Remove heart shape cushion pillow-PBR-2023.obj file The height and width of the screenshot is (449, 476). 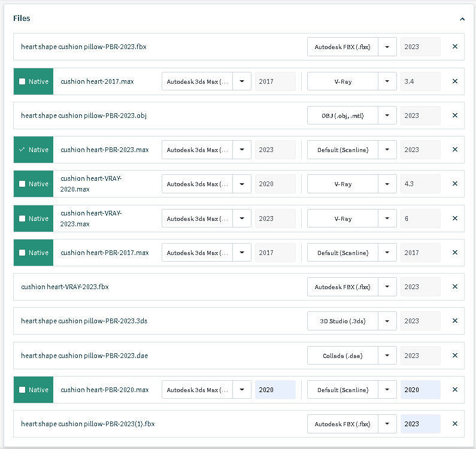(454, 116)
